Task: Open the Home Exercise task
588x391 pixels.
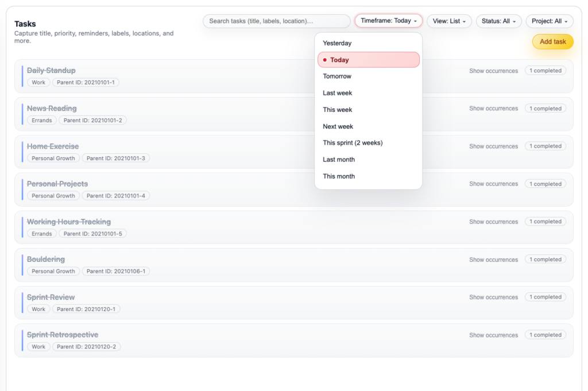Action: 53,146
